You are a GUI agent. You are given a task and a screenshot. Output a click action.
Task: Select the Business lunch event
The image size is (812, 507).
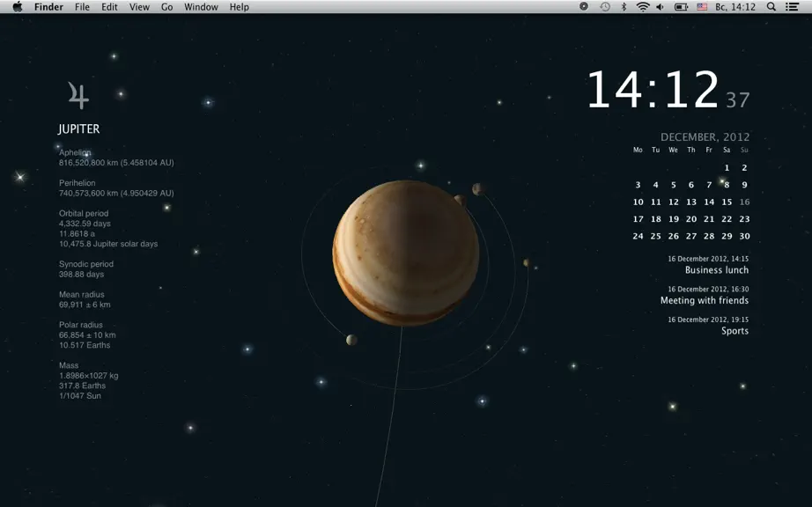[x=717, y=270]
